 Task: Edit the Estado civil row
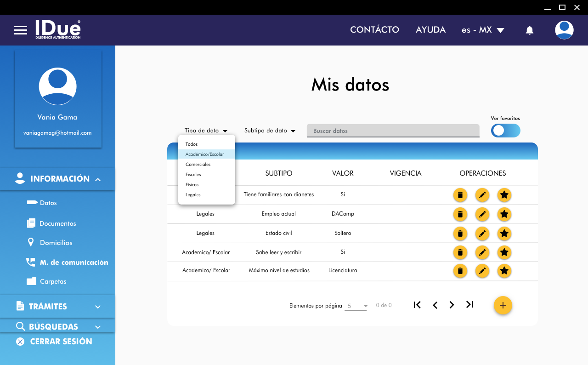tap(482, 234)
